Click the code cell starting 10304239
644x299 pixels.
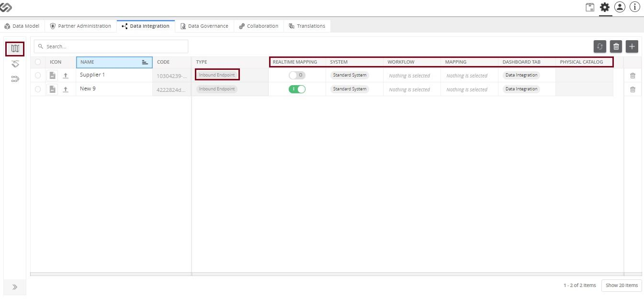pyautogui.click(x=172, y=76)
